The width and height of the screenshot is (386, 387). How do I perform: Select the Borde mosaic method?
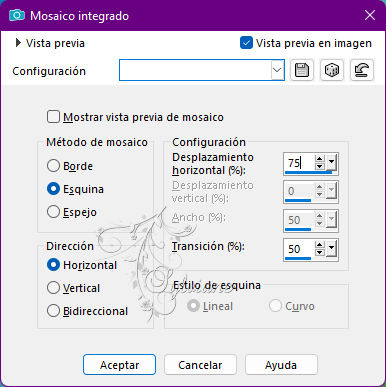(53, 166)
